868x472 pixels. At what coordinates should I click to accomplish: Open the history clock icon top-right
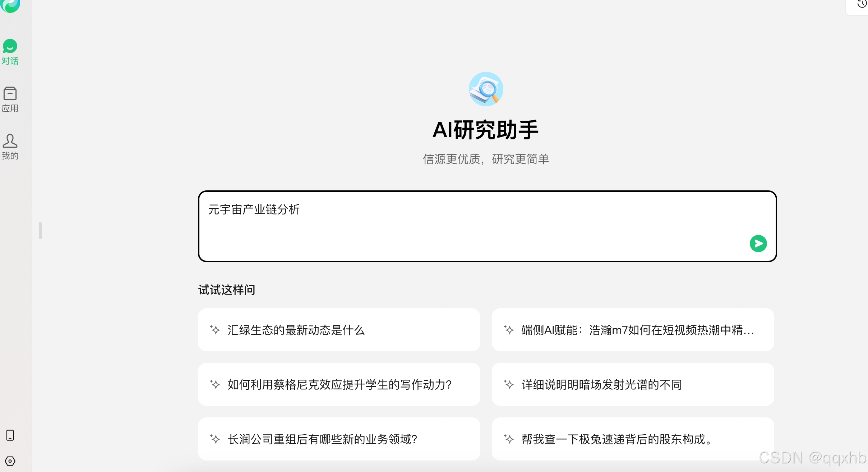[862, 4]
